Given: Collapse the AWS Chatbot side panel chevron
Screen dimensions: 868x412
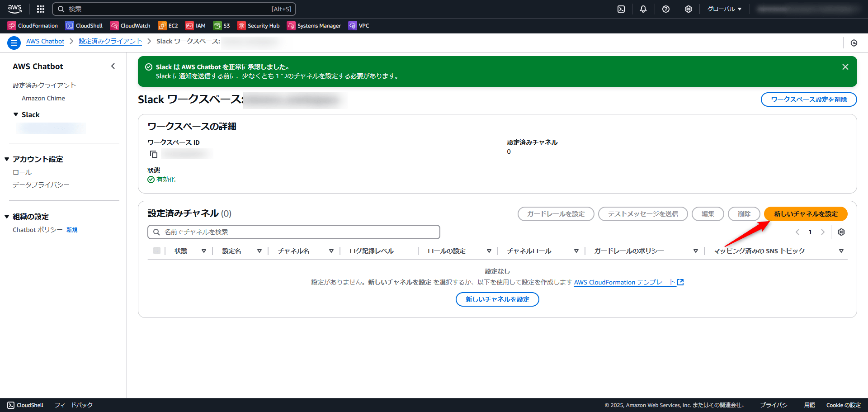Looking at the screenshot, I should pos(113,66).
